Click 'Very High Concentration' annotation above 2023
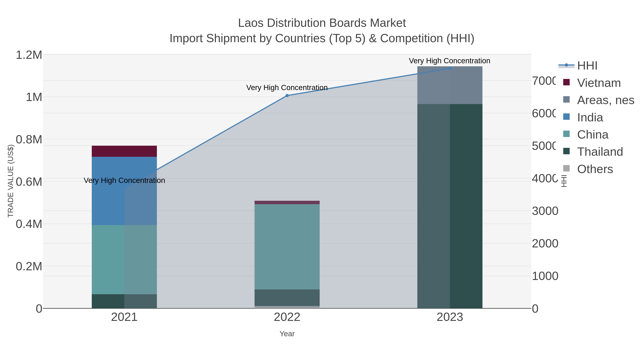Screen dimensions: 644x362 pos(450,61)
